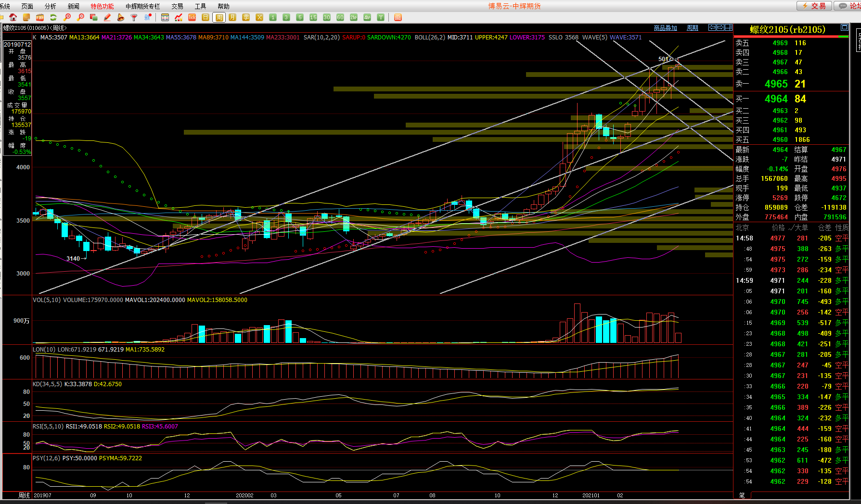Click the home icon in toolbar

coord(13,17)
